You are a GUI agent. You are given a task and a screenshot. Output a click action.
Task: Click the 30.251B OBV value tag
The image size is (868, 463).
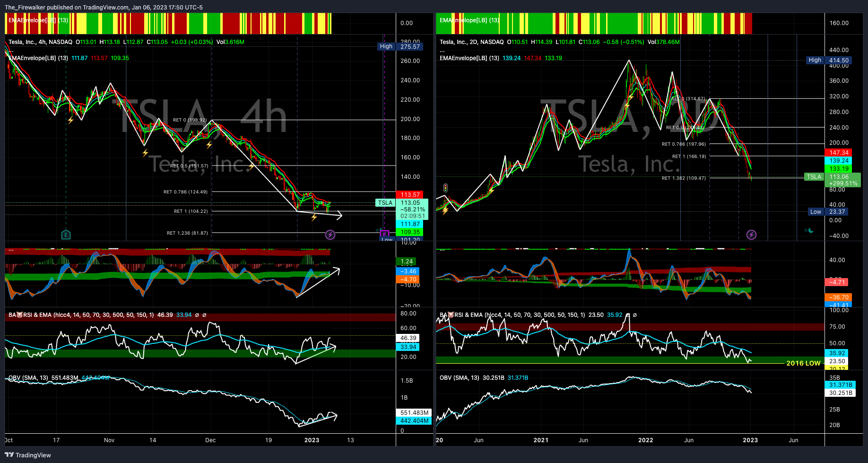pos(841,393)
